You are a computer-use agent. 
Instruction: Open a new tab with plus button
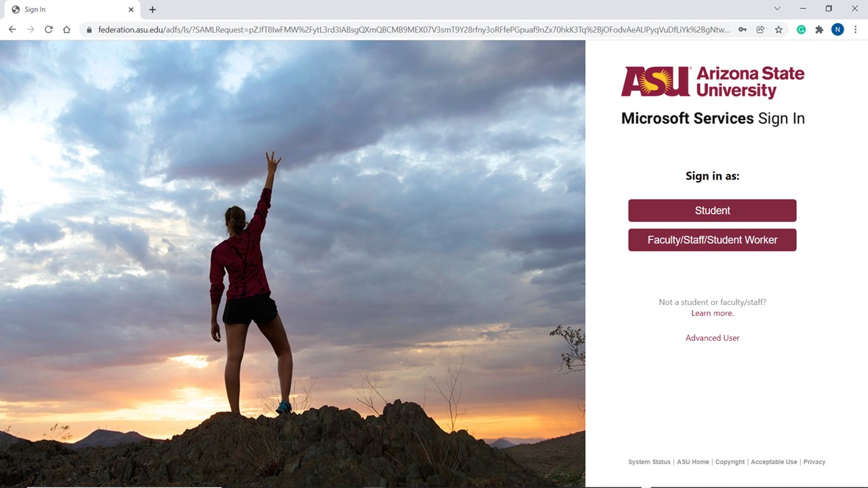(x=153, y=9)
